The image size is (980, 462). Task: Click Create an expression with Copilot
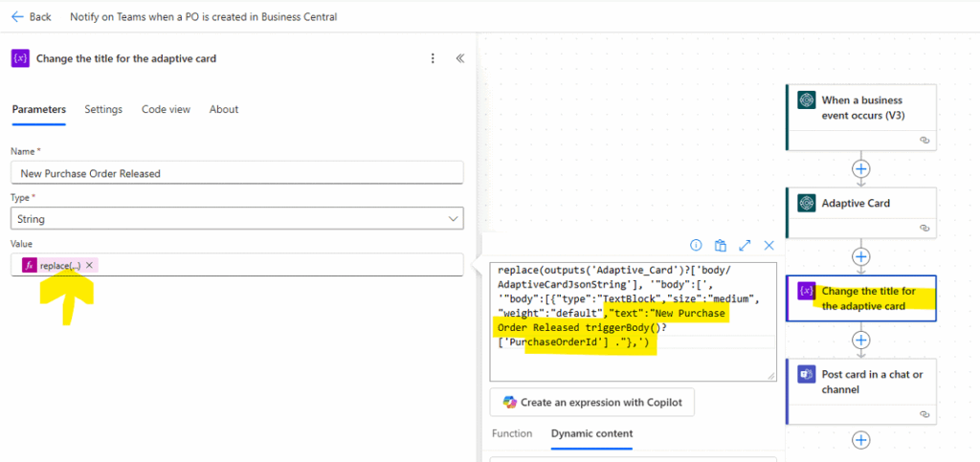[591, 402]
